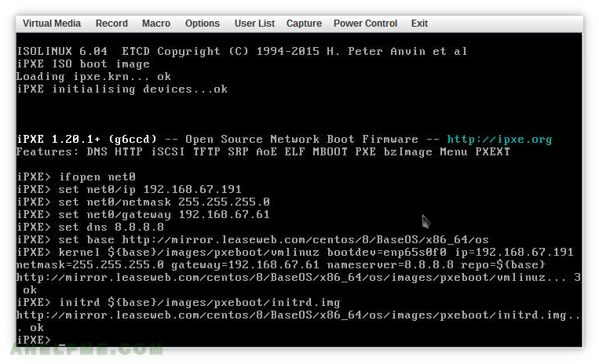Click the 'set base' mirror URL line
This screenshot has width=599, height=364.
coord(253,239)
